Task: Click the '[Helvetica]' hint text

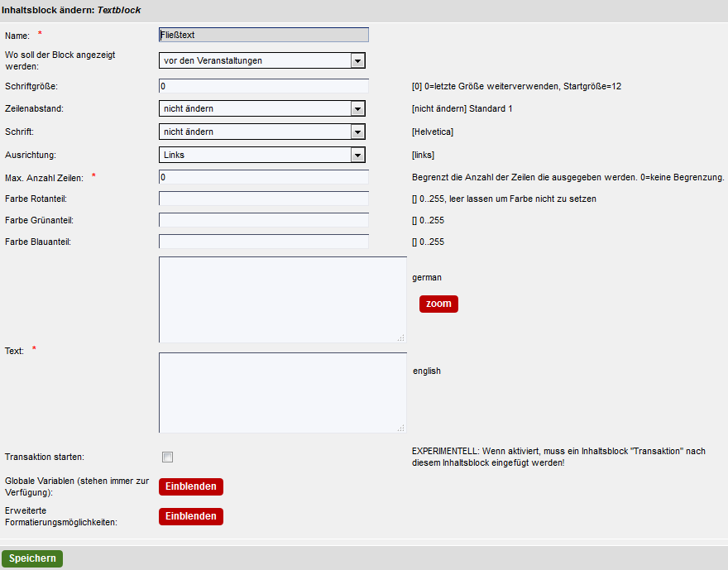Action: [x=433, y=132]
